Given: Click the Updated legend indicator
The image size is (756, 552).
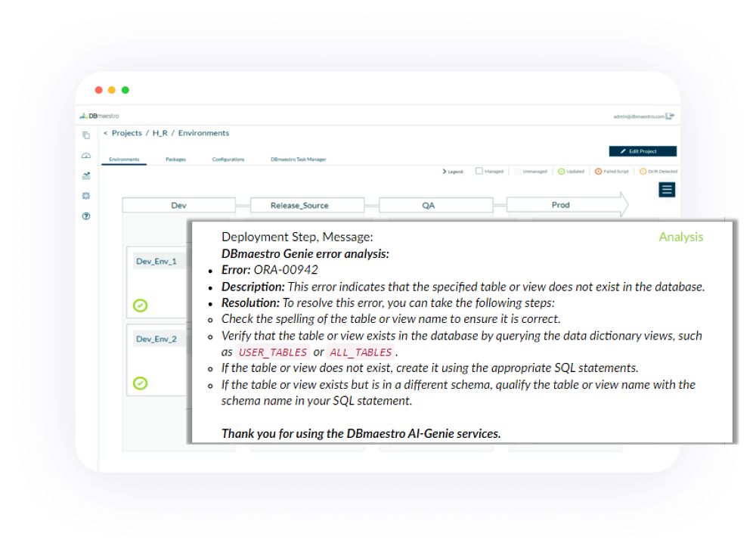Looking at the screenshot, I should tap(562, 171).
